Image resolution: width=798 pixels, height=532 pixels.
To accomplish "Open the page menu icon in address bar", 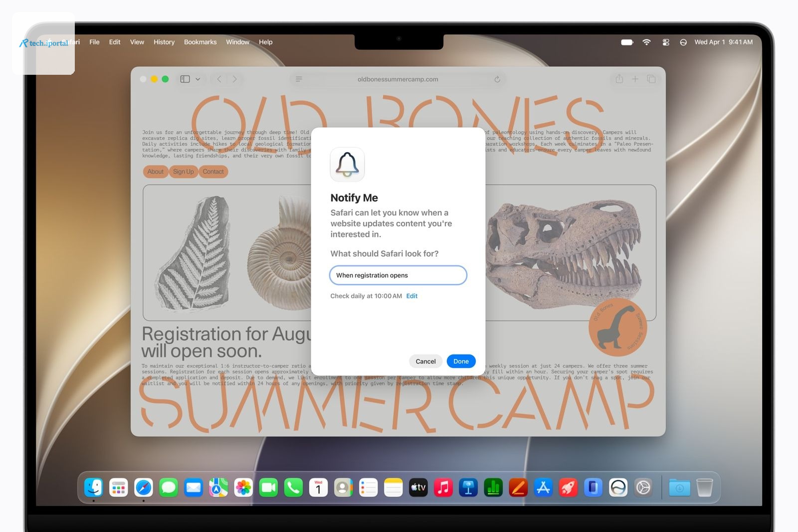I will coord(299,79).
